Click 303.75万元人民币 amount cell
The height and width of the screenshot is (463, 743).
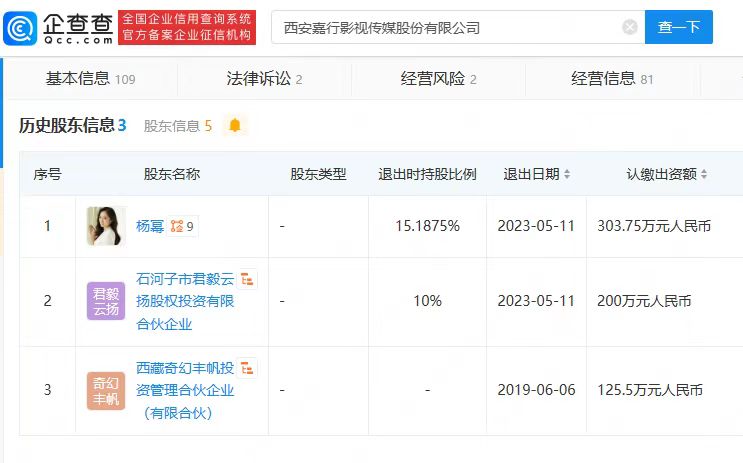click(654, 226)
